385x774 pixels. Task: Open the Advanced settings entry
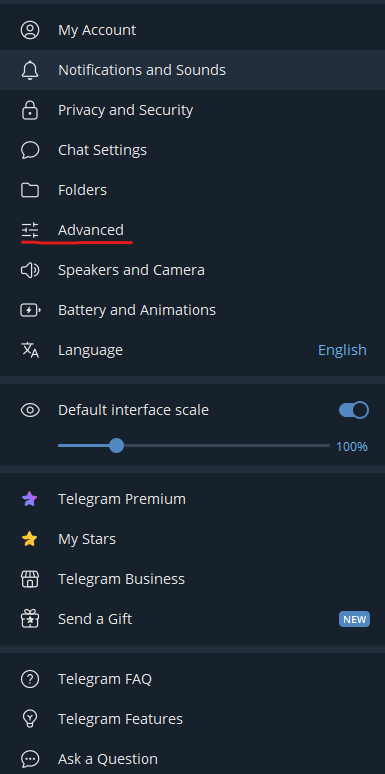(x=192, y=230)
